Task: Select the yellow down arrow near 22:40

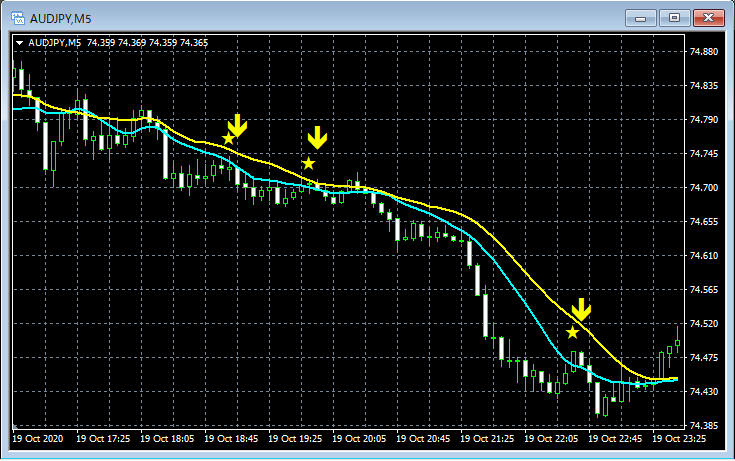Action: coord(581,310)
